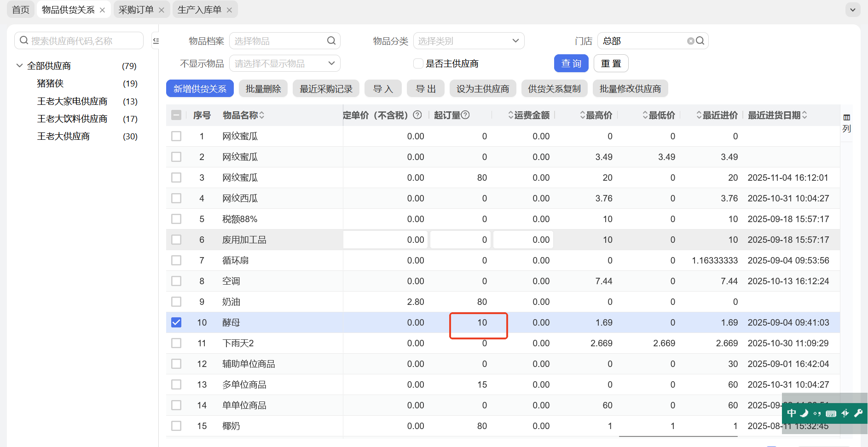
Task: Collapse the supplier sidebar panel icon
Action: pos(156,41)
